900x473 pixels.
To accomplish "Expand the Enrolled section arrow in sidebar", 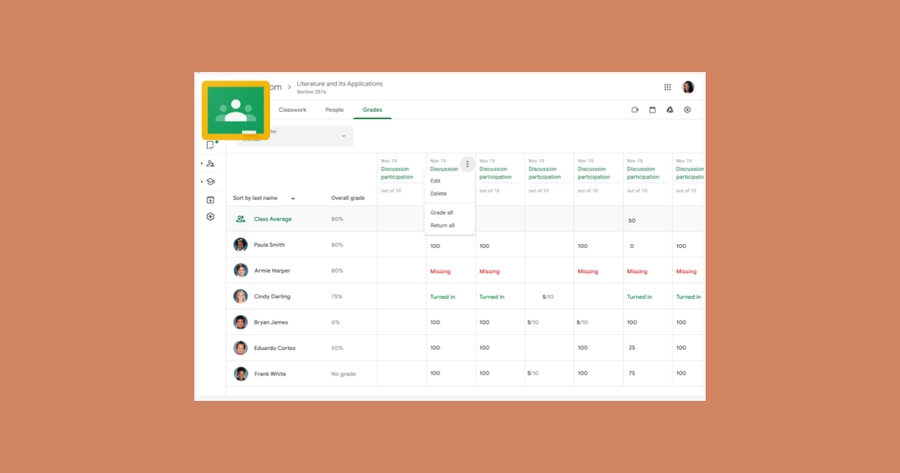I will click(201, 181).
